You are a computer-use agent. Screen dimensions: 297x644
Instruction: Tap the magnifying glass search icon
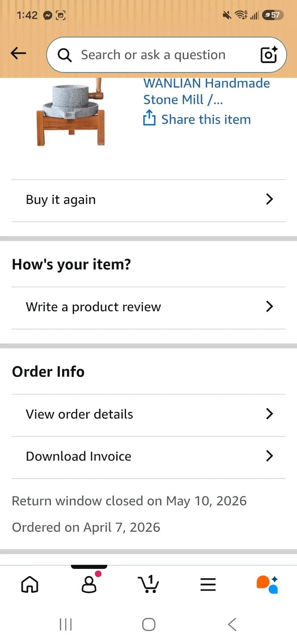coord(65,55)
